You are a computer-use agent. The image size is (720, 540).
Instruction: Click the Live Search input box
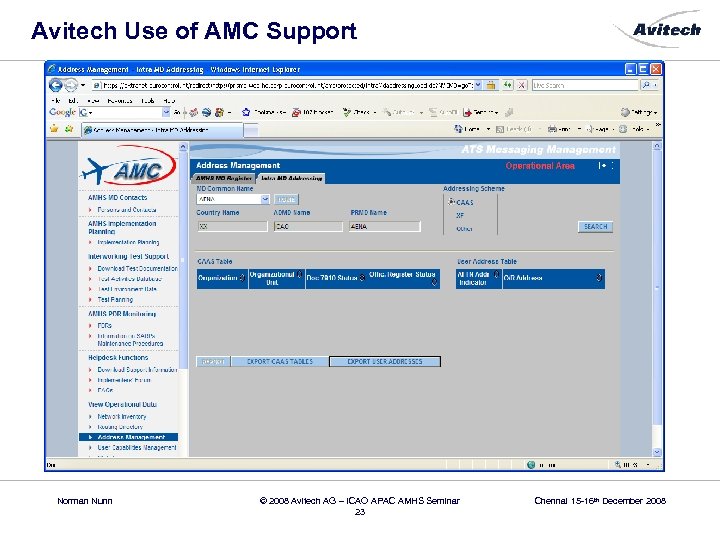click(585, 85)
